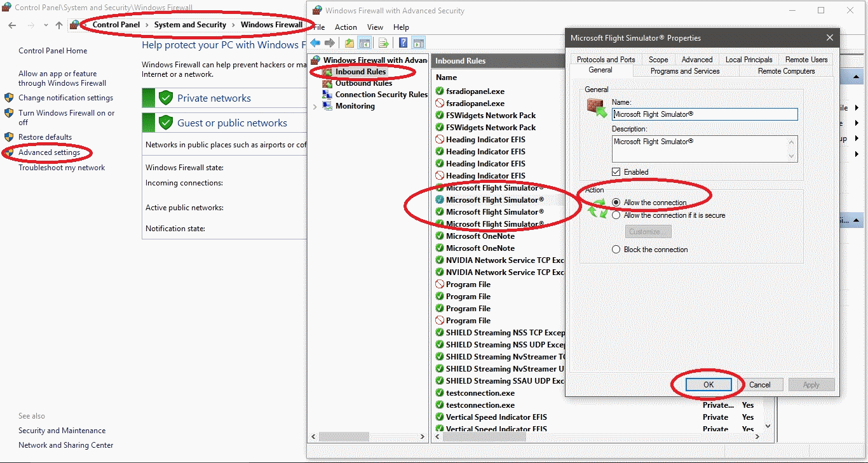Click firewall brick icon in Properties General section
This screenshot has height=463, width=868.
coord(597,108)
